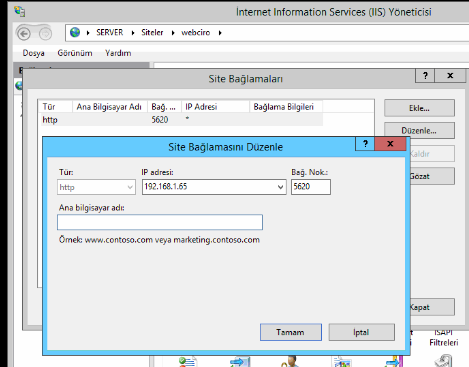Close the Site Bağlamasını Düzenle dialog
This screenshot has height=367, width=469.
tap(390, 144)
